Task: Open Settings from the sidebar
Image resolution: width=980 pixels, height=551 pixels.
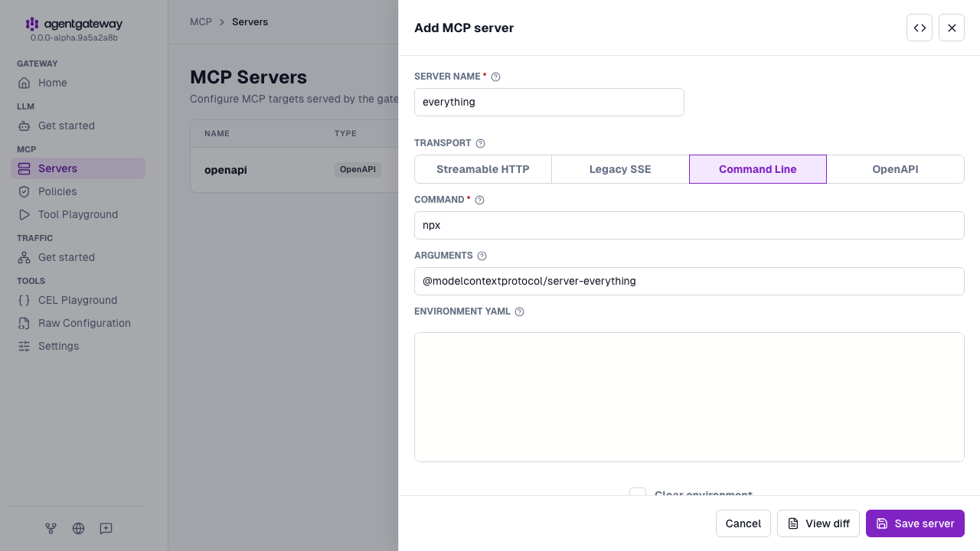Action: [78, 346]
